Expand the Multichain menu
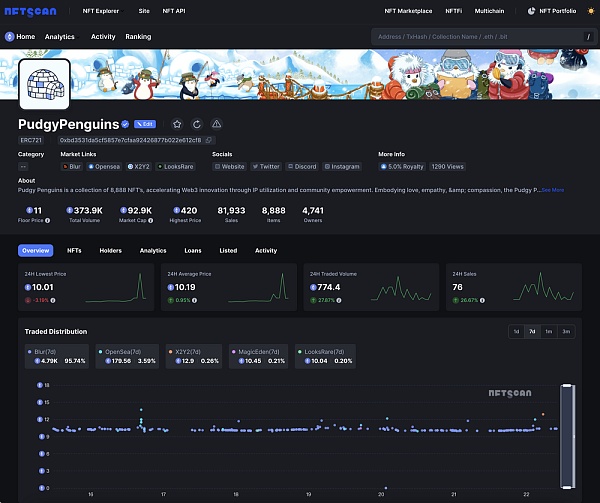Viewport: 600px width, 503px height. [491, 11]
